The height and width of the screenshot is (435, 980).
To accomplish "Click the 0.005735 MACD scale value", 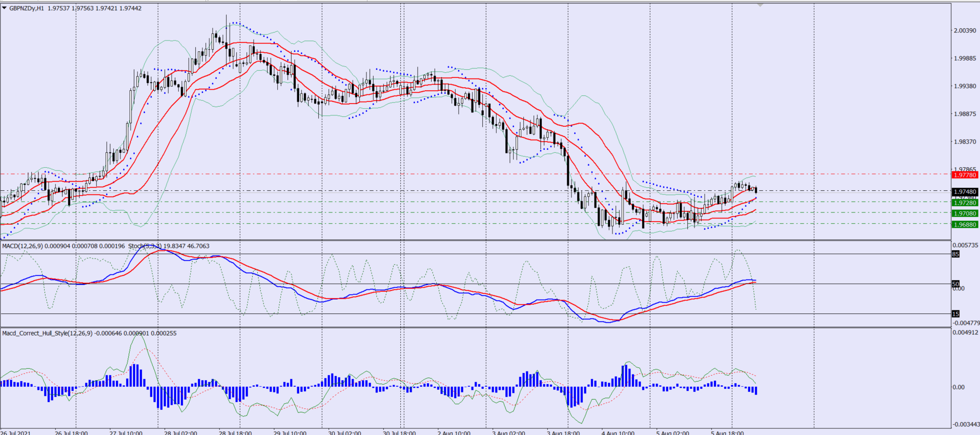I will [966, 245].
